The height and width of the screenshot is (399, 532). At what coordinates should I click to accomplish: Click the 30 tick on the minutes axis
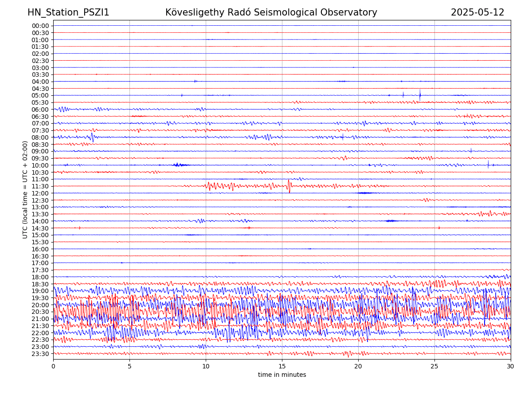pos(511,366)
